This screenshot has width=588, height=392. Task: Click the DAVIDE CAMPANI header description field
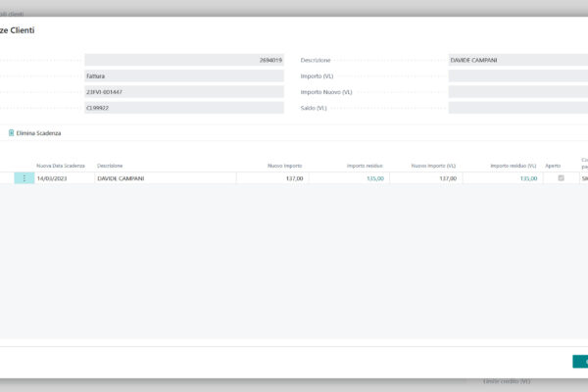point(518,60)
